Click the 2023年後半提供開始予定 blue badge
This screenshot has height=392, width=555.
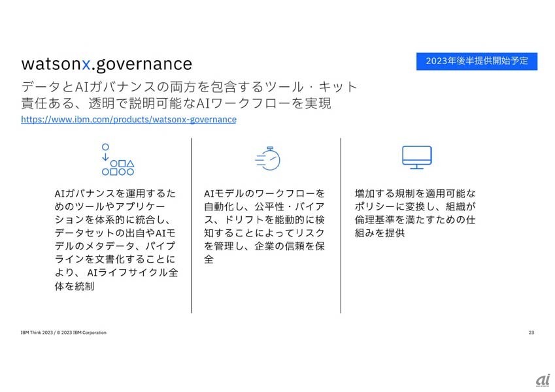tap(477, 61)
